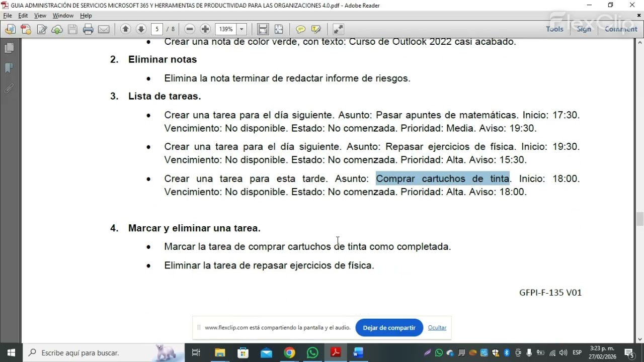Open the bookmarks side panel

point(9,68)
